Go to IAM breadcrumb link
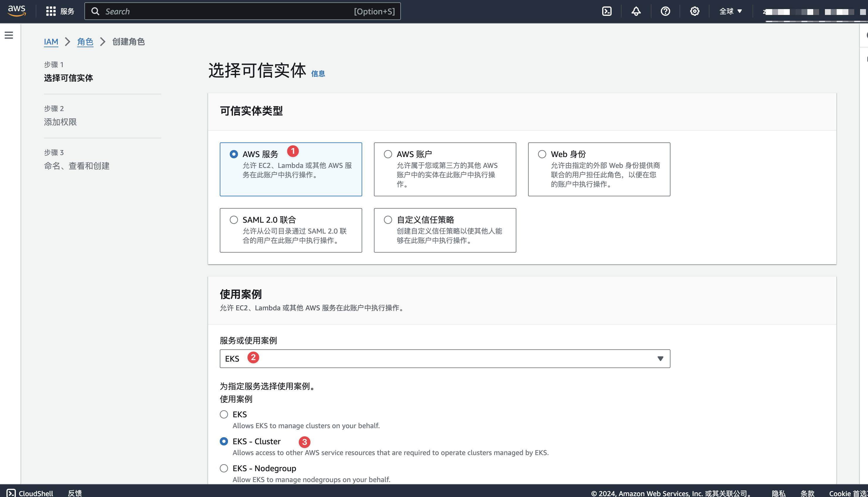This screenshot has width=868, height=497. pos(51,42)
